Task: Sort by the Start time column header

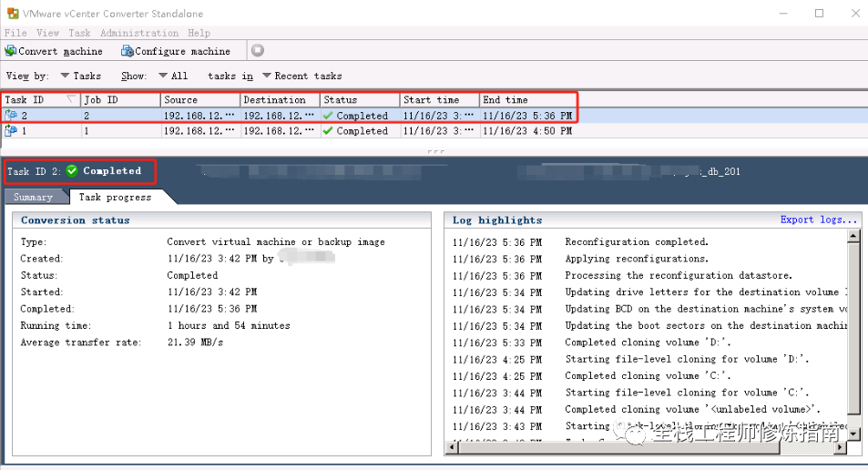Action: [x=439, y=99]
